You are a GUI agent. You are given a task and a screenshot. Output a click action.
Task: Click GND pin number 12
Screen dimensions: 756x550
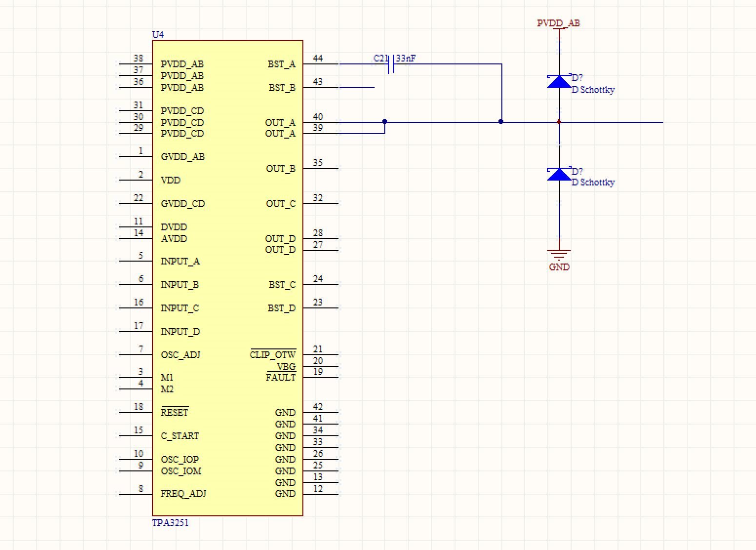pos(318,489)
